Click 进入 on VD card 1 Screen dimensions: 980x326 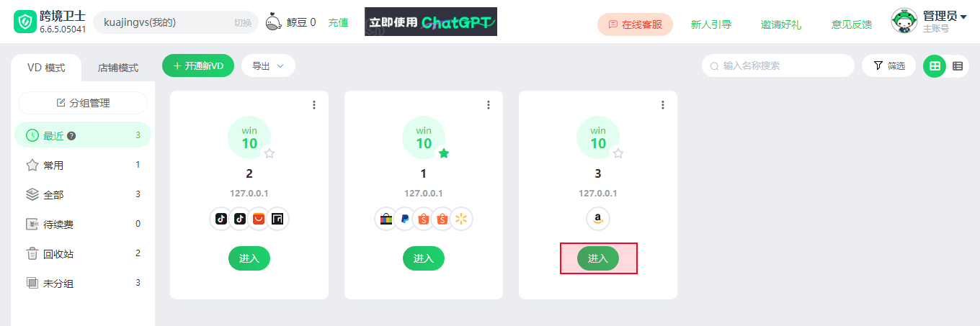[x=424, y=258]
